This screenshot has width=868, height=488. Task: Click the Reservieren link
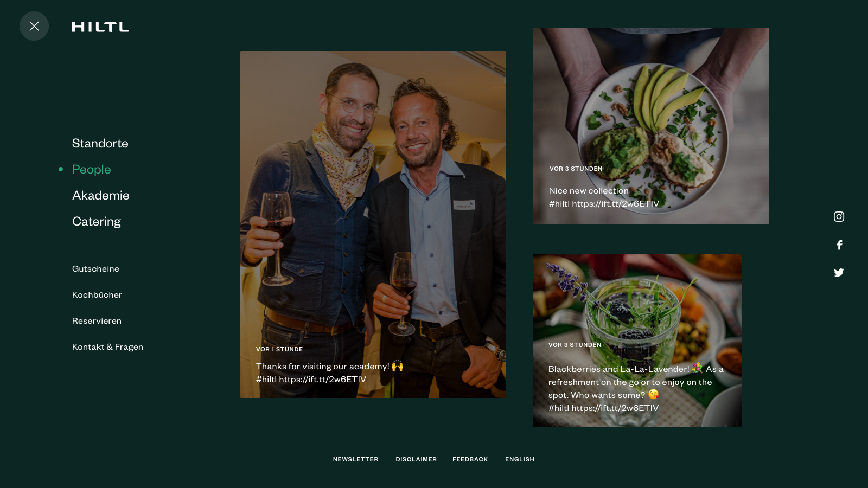pos(97,321)
